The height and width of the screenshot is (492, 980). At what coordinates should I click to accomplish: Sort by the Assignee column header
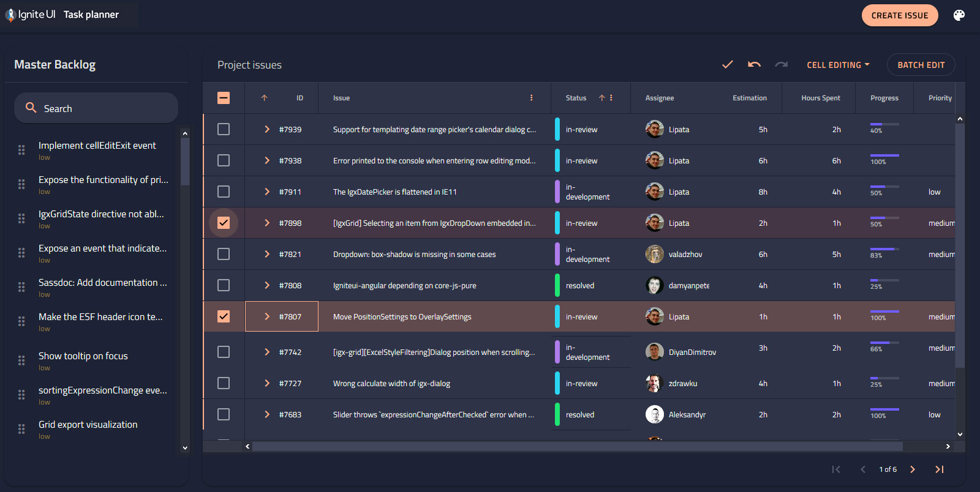click(660, 98)
